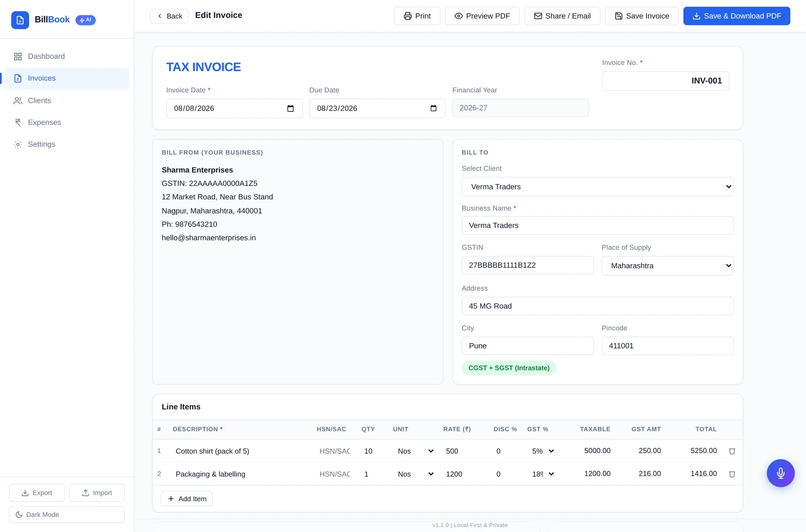Image resolution: width=806 pixels, height=532 pixels.
Task: Click the HSN/SAC field for Cotton shirt
Action: click(x=334, y=451)
